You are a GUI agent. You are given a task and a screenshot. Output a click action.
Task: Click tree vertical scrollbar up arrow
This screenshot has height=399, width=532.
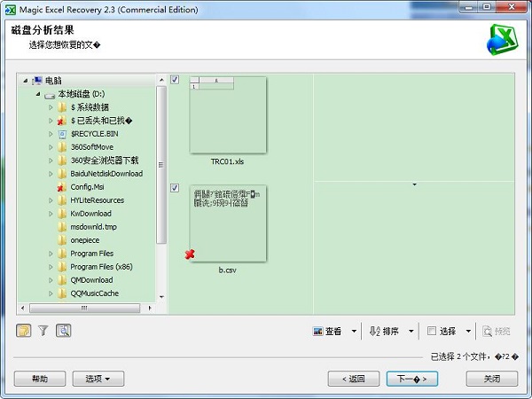161,81
